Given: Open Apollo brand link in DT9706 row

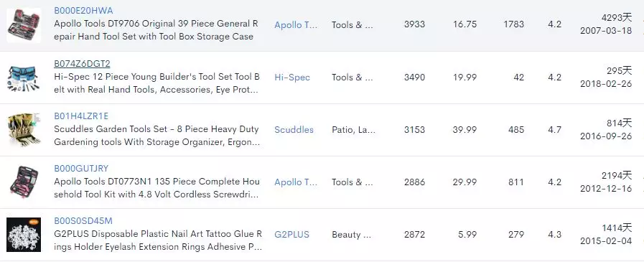Looking at the screenshot, I should 296,25.
